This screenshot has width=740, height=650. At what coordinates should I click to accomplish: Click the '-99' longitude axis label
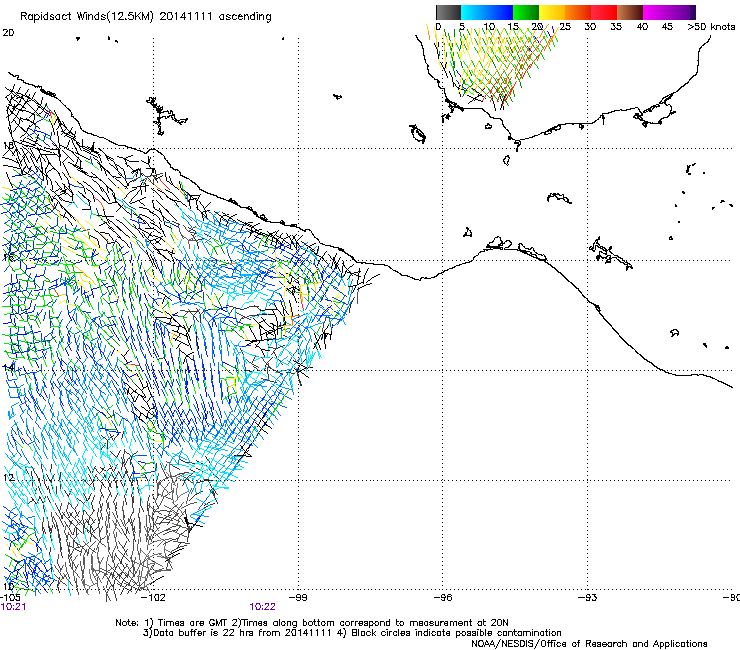click(298, 598)
